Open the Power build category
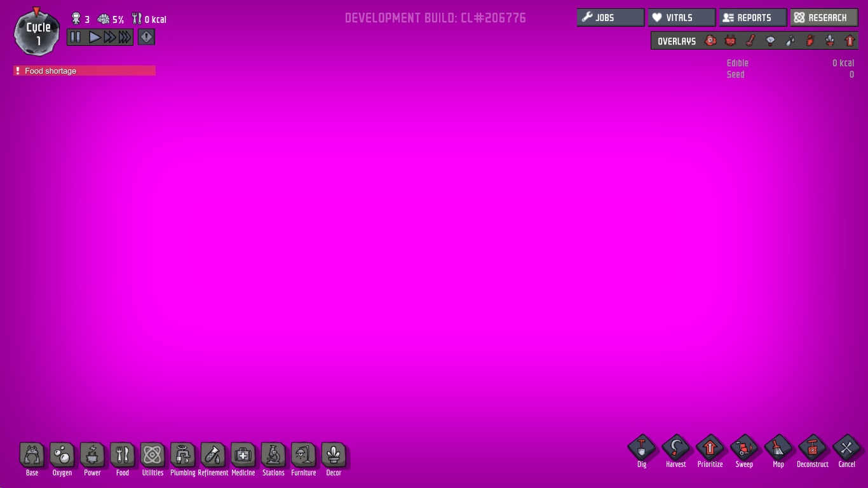The width and height of the screenshot is (868, 488). pos(92,455)
